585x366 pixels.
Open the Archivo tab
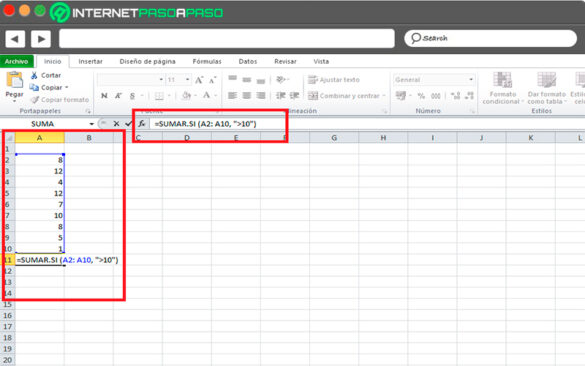point(16,62)
